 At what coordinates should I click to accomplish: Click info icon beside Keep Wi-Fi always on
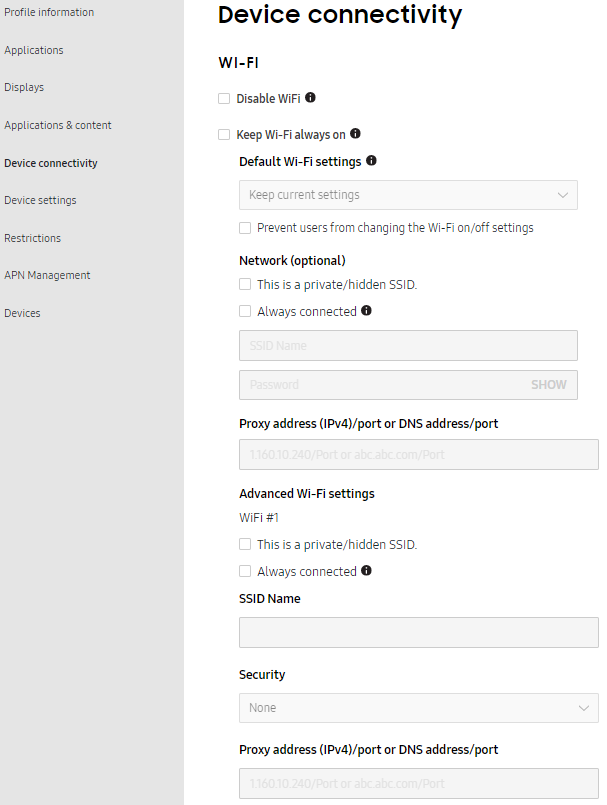pyautogui.click(x=355, y=134)
